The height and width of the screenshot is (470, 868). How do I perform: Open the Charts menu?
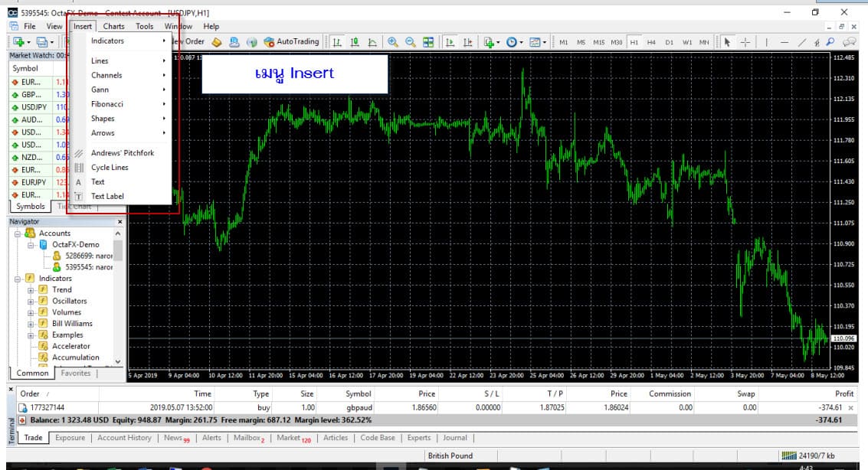[113, 26]
